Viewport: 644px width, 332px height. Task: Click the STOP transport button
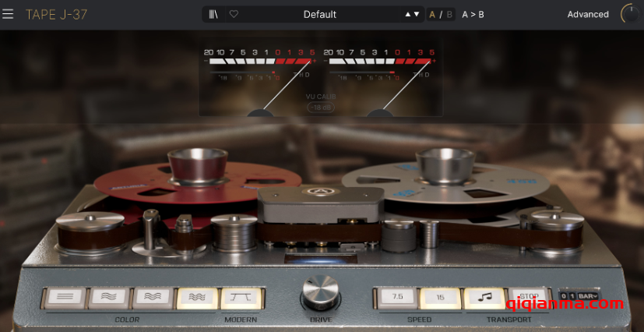[x=528, y=297]
